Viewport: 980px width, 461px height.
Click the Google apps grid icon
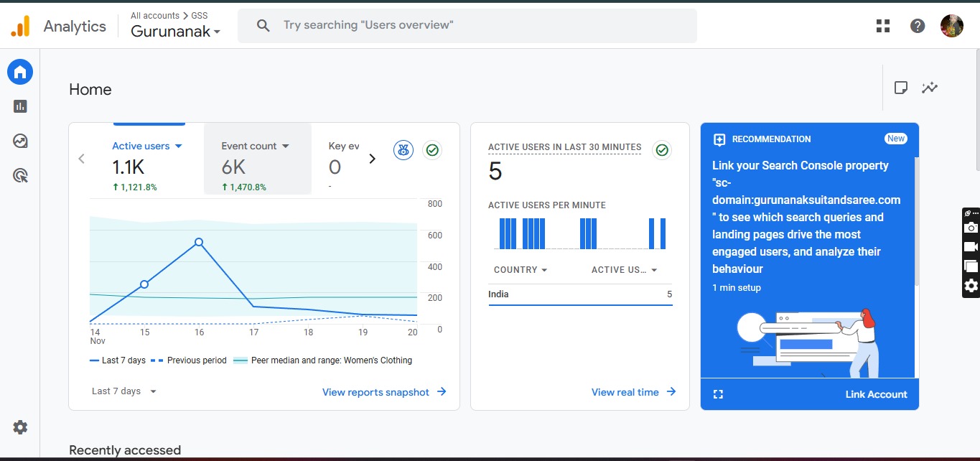tap(883, 26)
